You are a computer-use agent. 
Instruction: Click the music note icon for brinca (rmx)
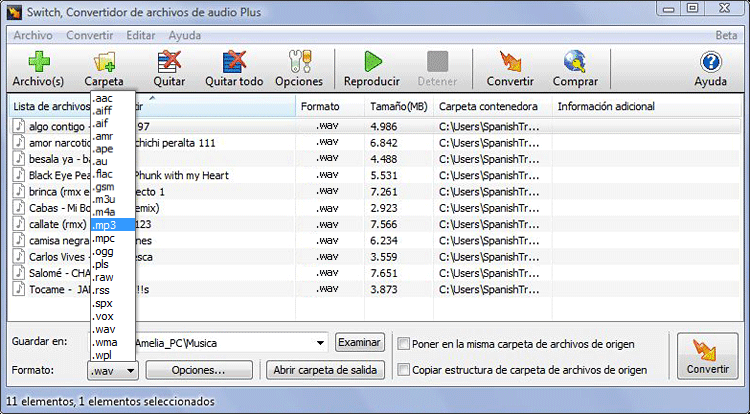(19, 191)
